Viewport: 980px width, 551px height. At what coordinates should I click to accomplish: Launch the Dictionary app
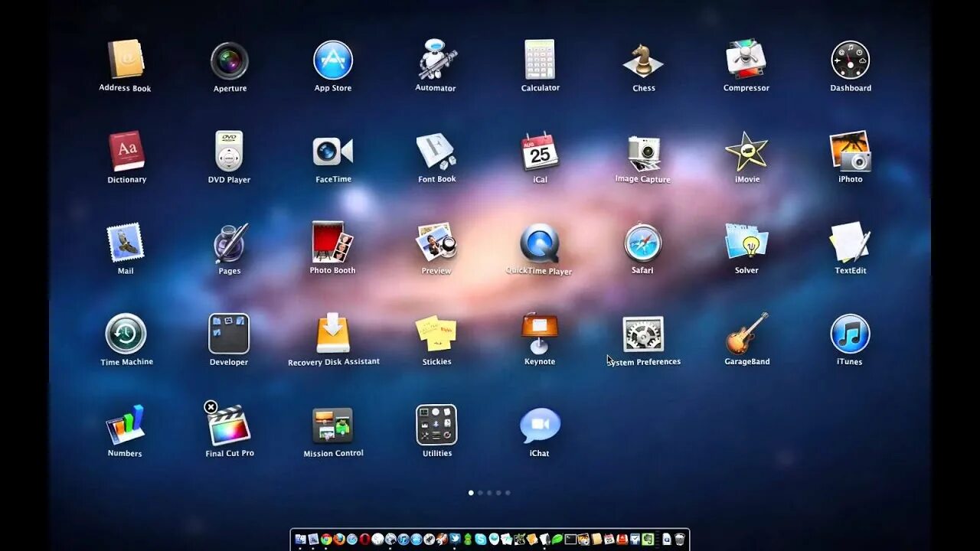(x=126, y=151)
